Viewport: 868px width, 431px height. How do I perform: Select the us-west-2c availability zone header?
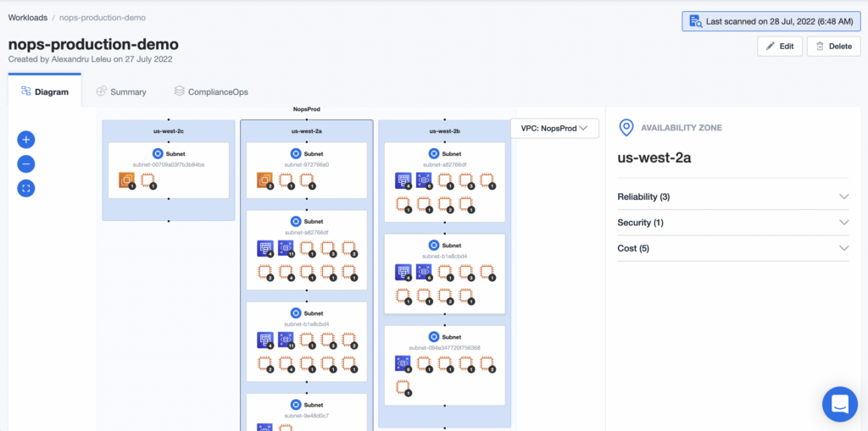pos(169,132)
